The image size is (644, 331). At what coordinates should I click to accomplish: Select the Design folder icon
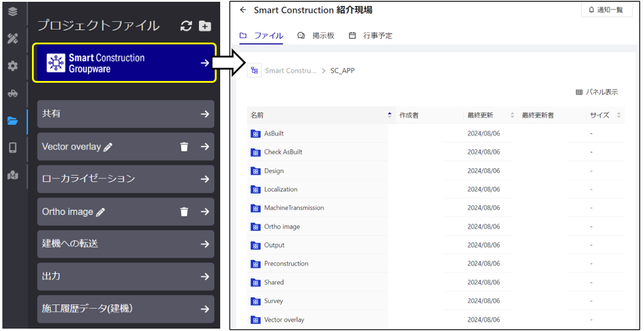tap(256, 171)
